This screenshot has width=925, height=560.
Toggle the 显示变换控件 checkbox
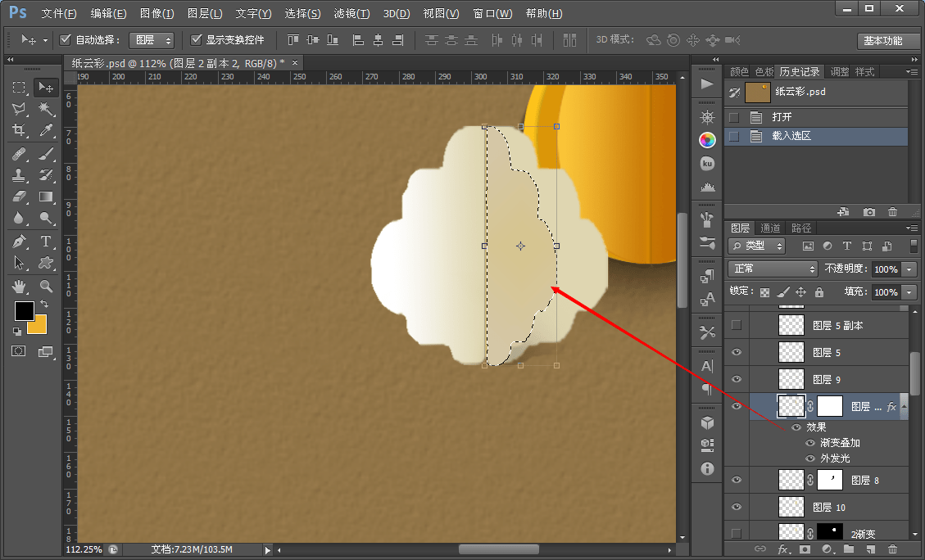(x=197, y=39)
